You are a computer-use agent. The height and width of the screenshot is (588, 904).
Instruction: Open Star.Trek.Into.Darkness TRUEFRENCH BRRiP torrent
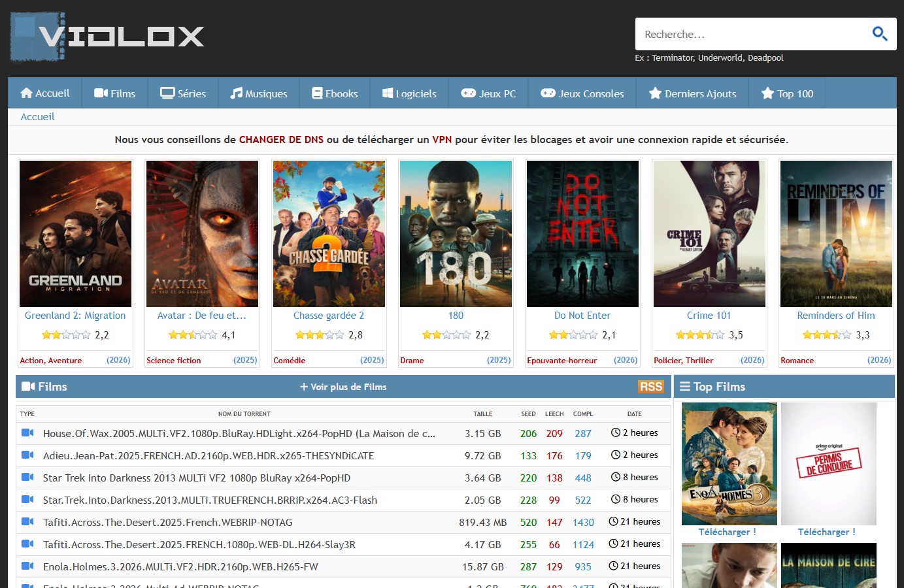pyautogui.click(x=210, y=500)
